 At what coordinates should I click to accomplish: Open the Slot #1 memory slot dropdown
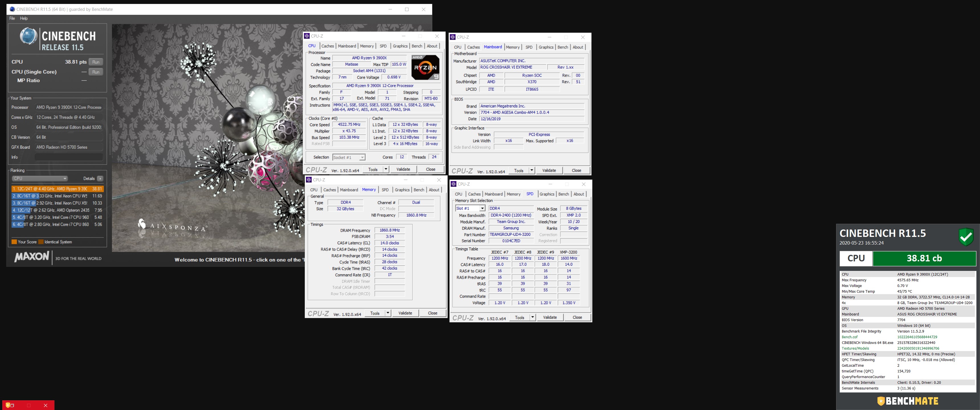pyautogui.click(x=470, y=208)
